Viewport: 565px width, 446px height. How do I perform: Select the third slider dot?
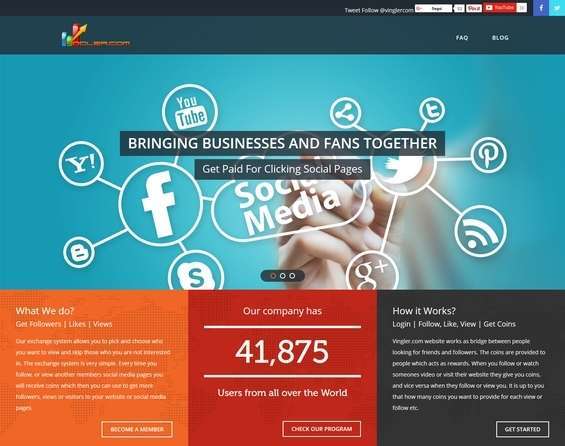point(292,276)
